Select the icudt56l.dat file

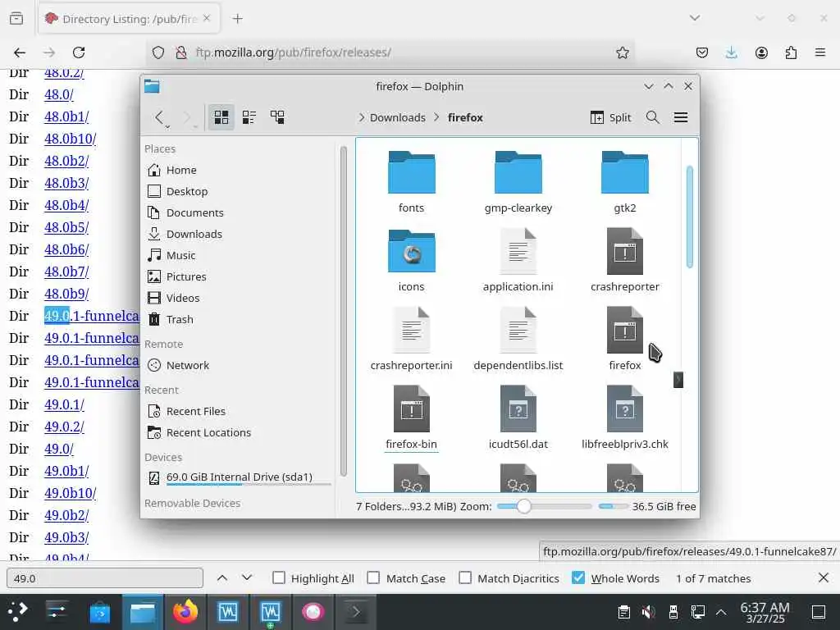(x=518, y=418)
